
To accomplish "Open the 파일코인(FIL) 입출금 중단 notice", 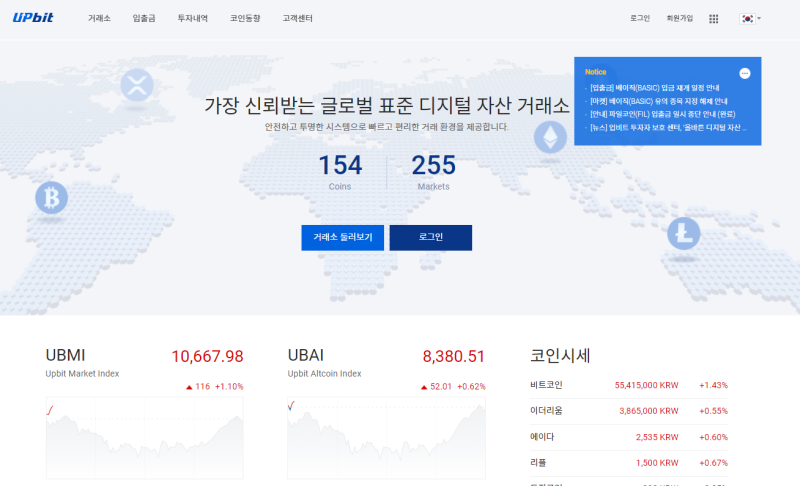I will 662,114.
